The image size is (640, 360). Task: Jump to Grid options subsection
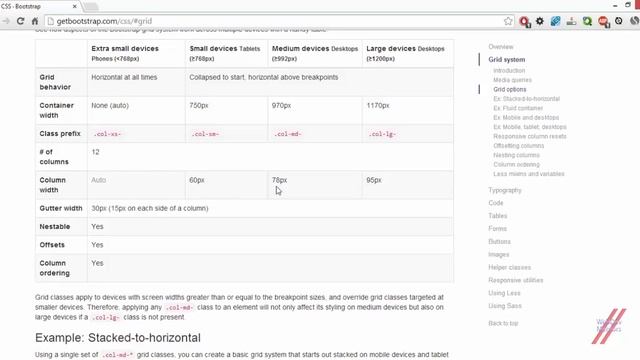click(509, 89)
